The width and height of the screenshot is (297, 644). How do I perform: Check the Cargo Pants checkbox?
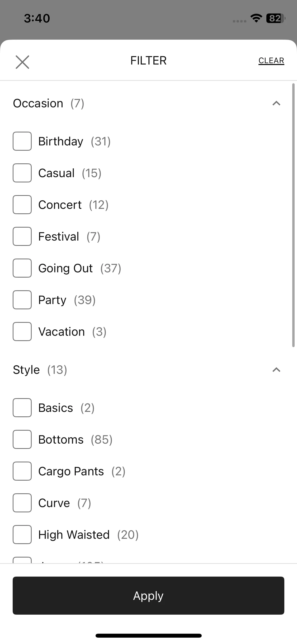click(22, 471)
